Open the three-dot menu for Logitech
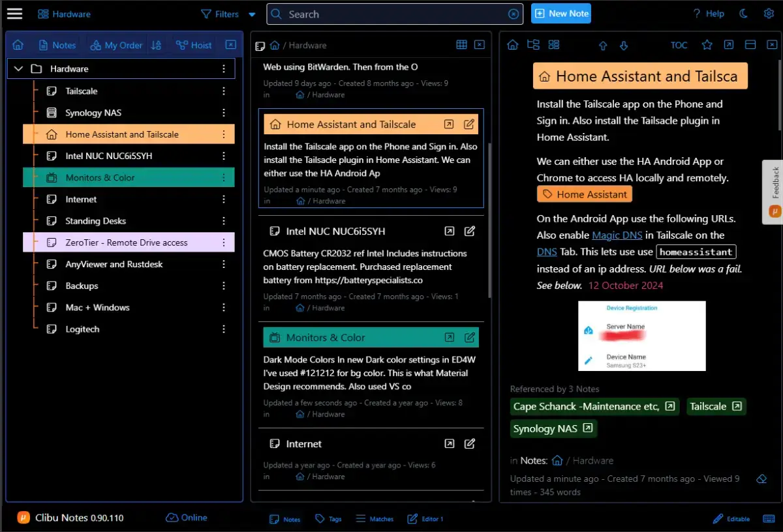Screen dimensions: 783x532 tap(224, 329)
